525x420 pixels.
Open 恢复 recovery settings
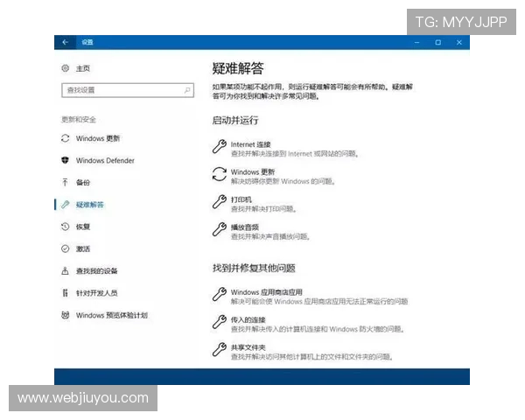tap(83, 227)
